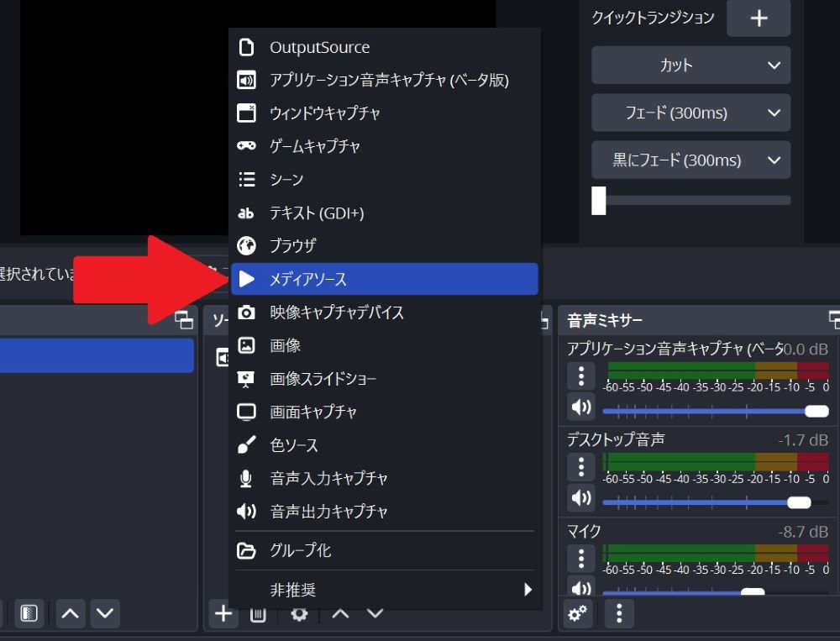Move source up in sources toolbar
Screen dimensions: 840x641
click(341, 615)
